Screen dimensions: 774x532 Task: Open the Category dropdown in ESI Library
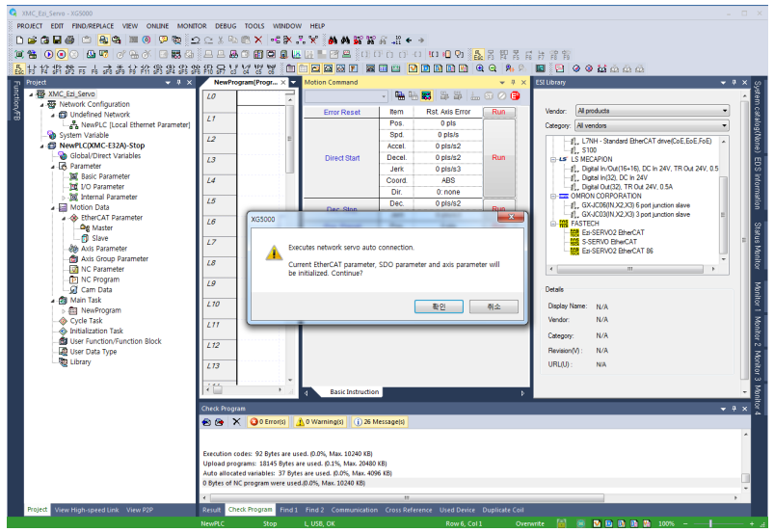point(652,125)
